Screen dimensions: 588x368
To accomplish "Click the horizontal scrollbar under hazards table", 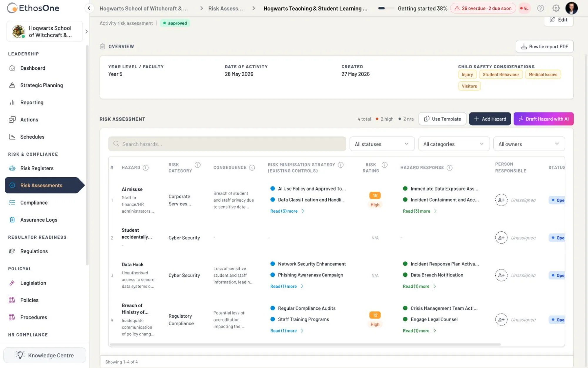I will point(305,344).
